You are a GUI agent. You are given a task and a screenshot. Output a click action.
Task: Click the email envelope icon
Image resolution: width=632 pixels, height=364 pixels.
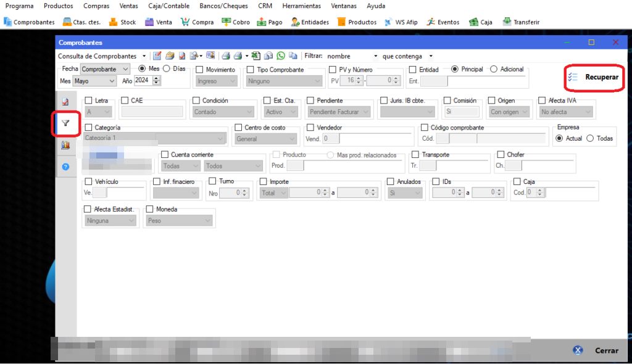click(x=268, y=56)
